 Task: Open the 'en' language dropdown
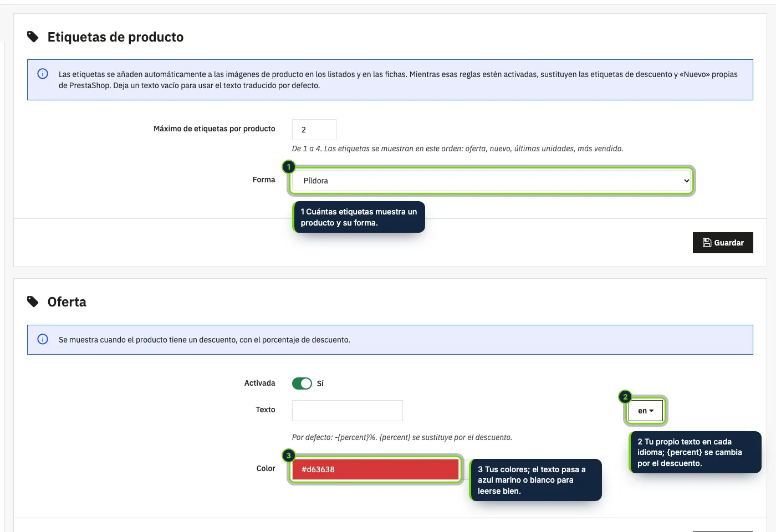pos(646,411)
